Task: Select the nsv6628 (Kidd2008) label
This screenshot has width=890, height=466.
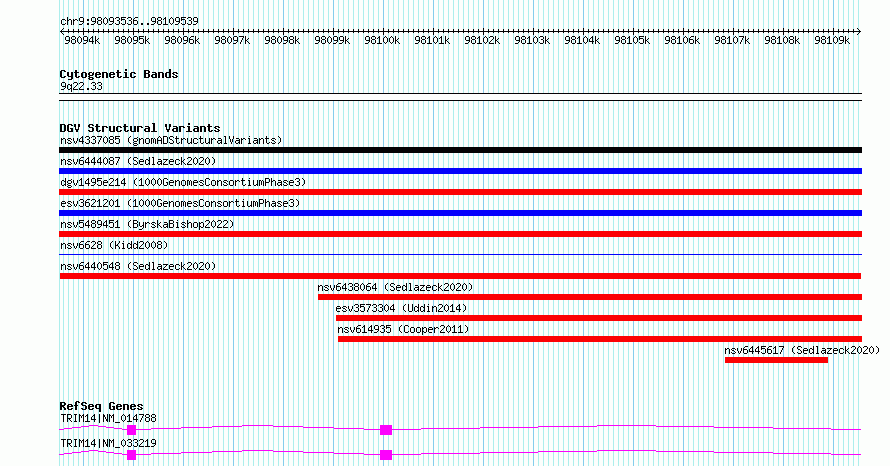Action: 114,245
